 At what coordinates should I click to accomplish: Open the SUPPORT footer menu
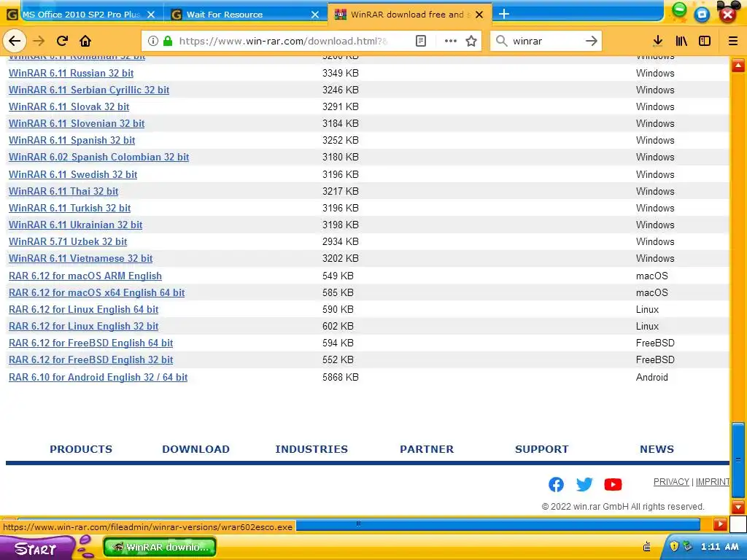coord(542,449)
